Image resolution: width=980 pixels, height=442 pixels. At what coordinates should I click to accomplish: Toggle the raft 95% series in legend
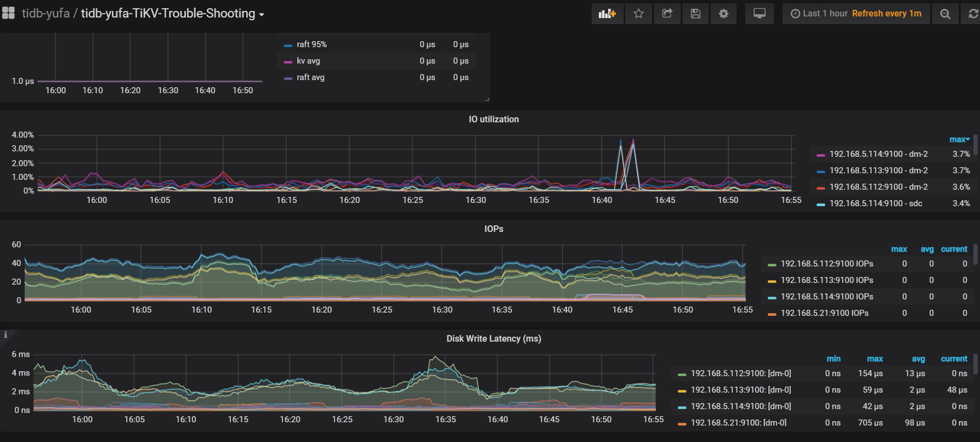[x=311, y=44]
